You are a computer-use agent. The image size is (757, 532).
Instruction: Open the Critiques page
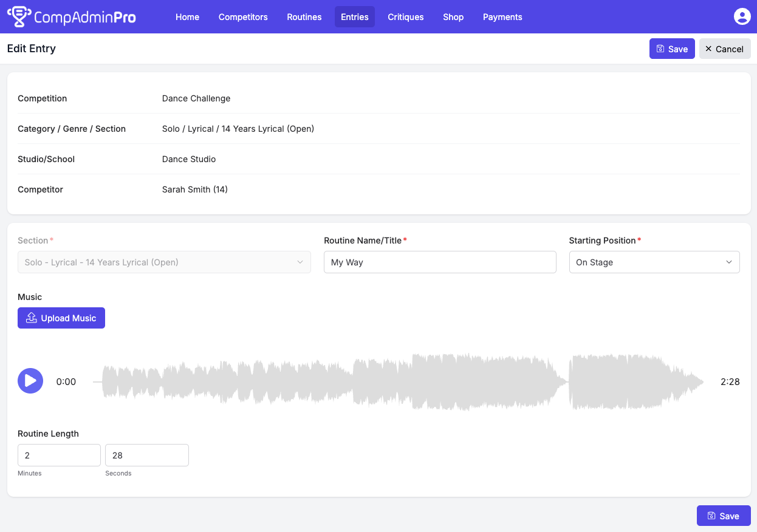click(406, 17)
